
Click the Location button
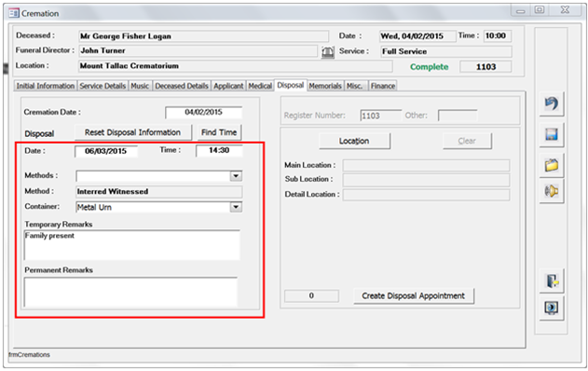[x=354, y=141]
